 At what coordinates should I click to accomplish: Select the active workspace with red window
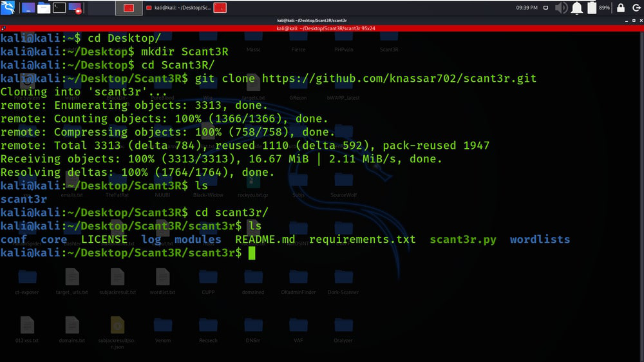tap(129, 8)
